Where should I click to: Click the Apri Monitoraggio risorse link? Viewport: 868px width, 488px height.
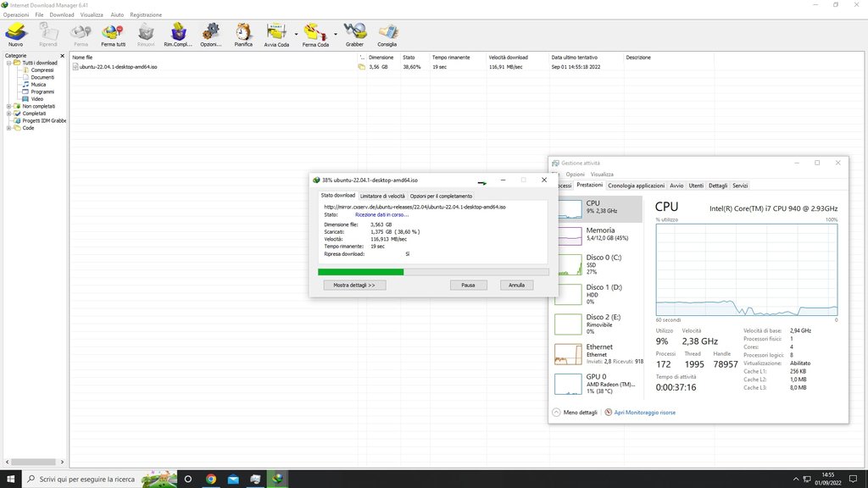(x=644, y=413)
